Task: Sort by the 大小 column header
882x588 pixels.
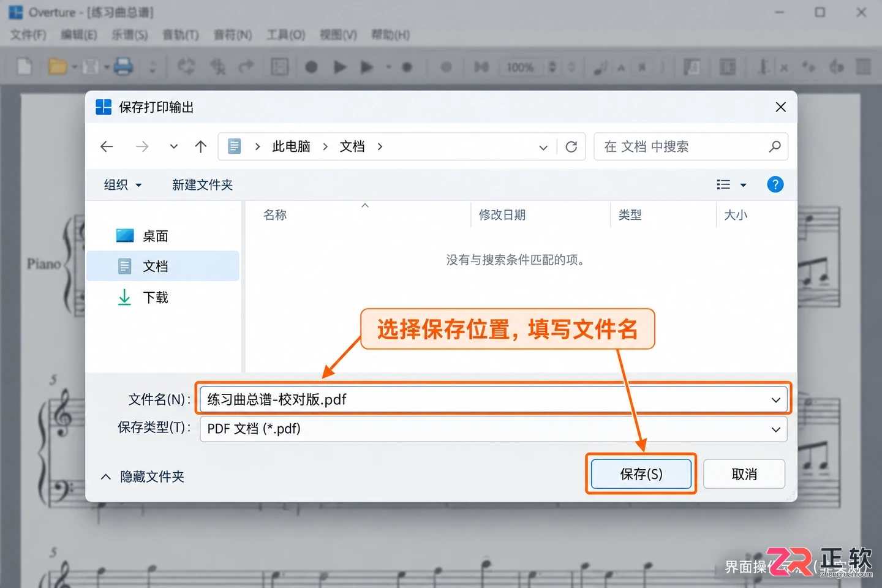Action: [x=736, y=215]
